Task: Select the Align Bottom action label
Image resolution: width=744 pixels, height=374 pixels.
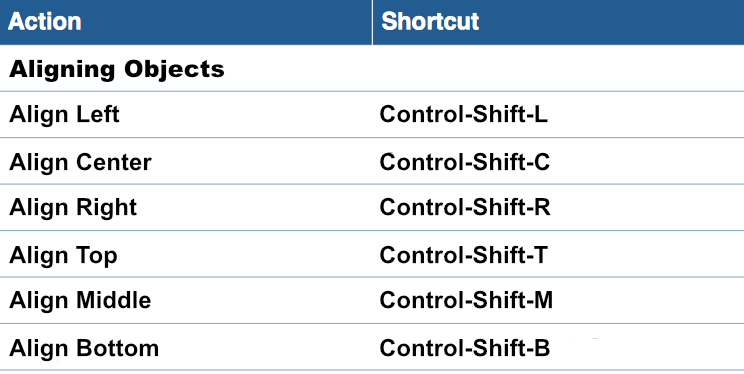Action: (x=84, y=349)
